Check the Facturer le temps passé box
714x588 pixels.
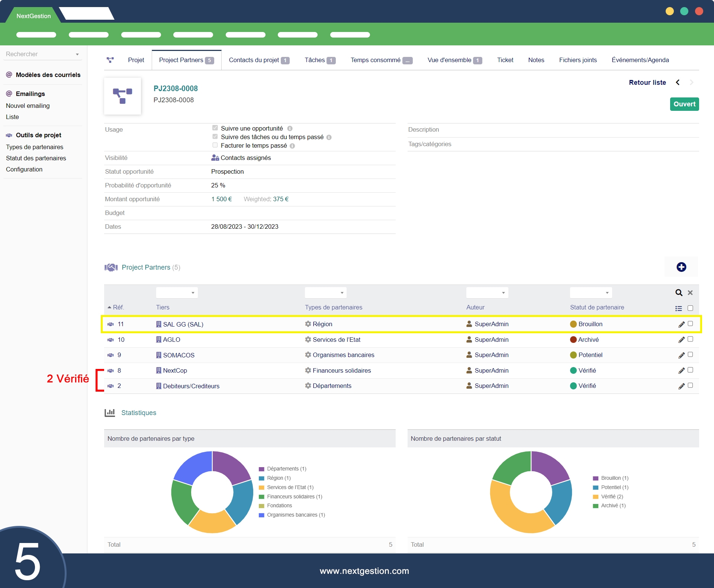coord(215,145)
